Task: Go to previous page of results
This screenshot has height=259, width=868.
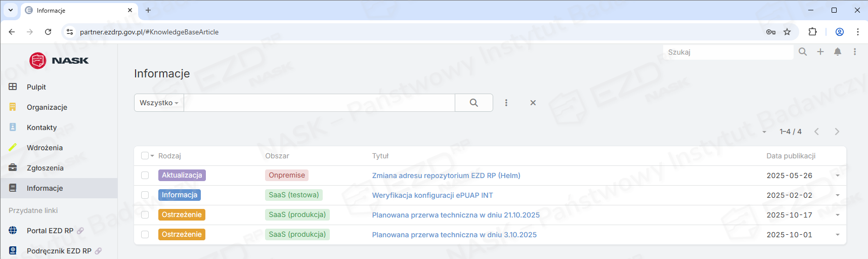Action: point(816,132)
